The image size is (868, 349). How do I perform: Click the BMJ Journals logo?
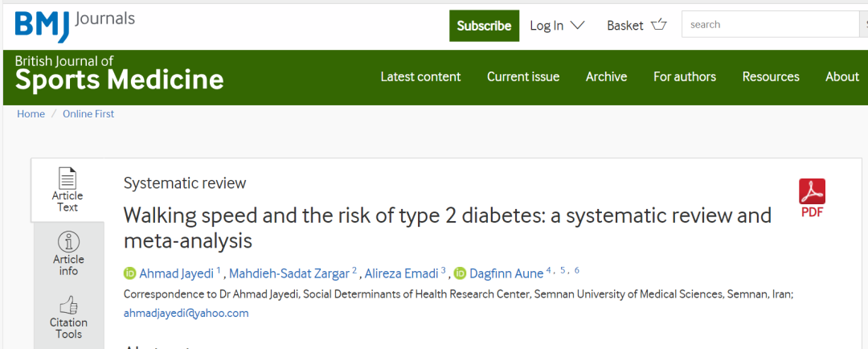click(x=75, y=25)
